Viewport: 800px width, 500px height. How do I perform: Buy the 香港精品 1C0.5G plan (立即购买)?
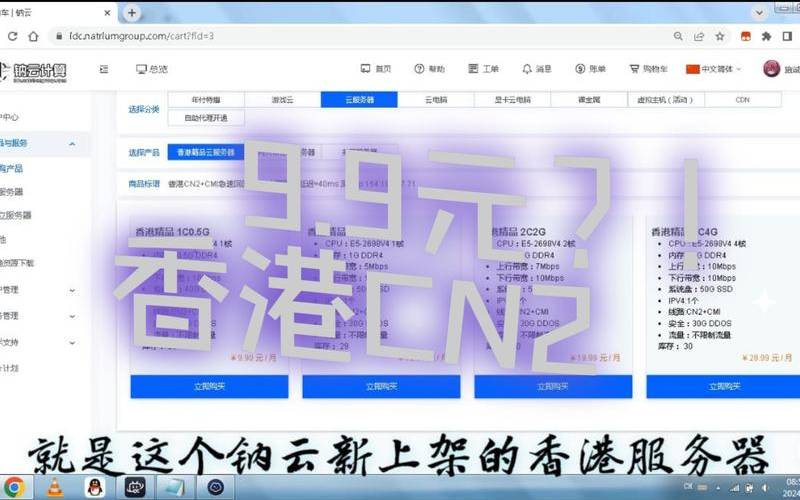(x=209, y=387)
